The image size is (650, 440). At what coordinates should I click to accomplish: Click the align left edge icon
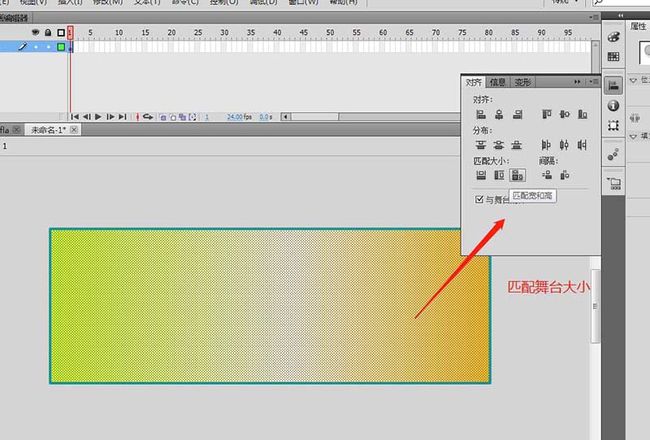pos(481,114)
